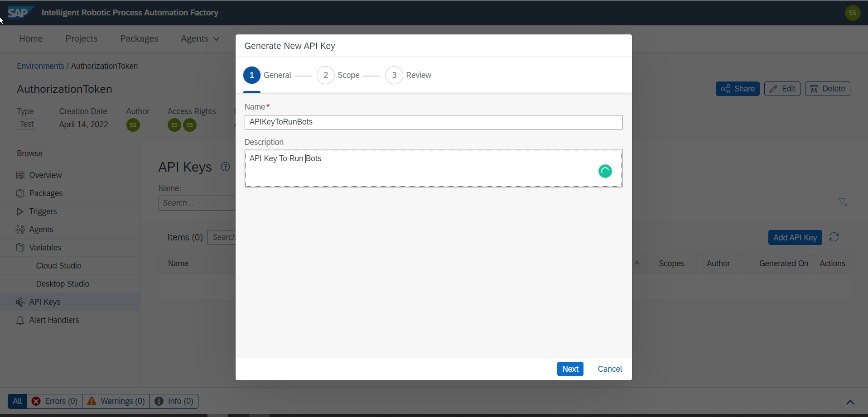The width and height of the screenshot is (868, 417).
Task: Select Cloud Studio under Variables
Action: click(x=70, y=266)
